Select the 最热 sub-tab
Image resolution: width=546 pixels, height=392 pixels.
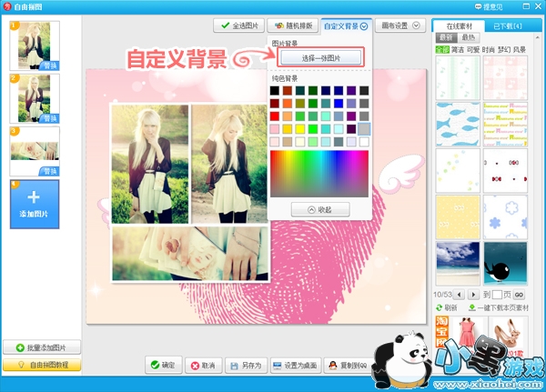pos(469,37)
